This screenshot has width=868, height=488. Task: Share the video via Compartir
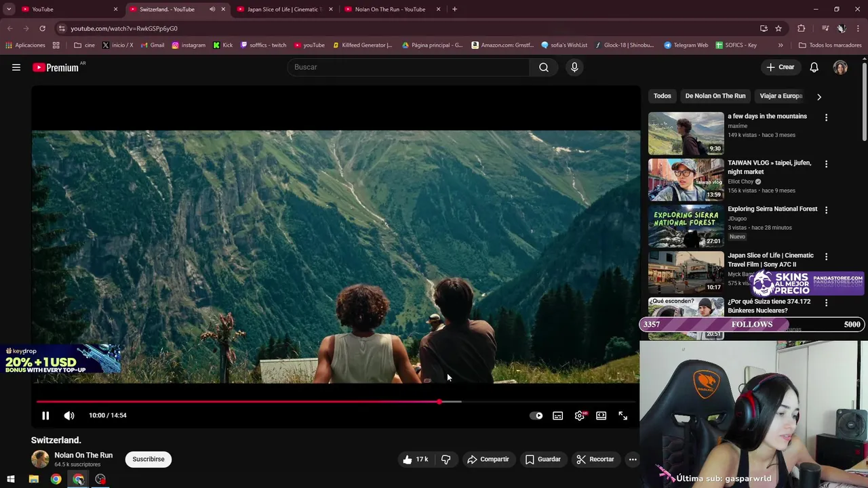pos(488,460)
